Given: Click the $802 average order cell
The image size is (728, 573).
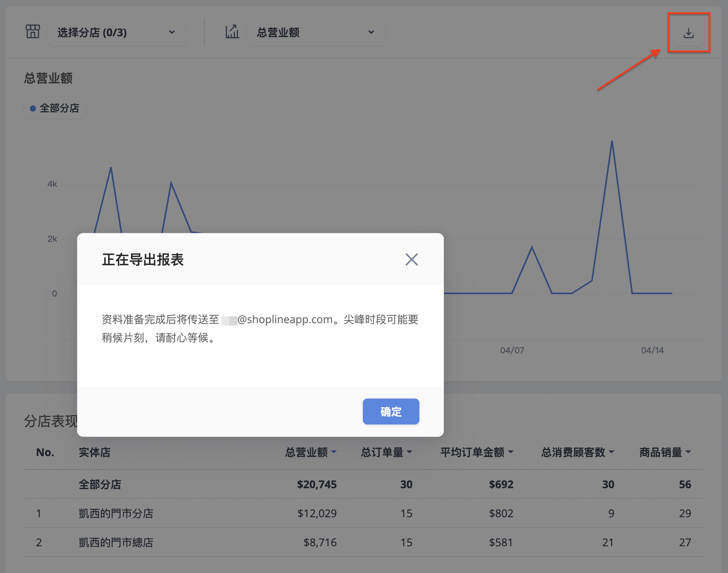Looking at the screenshot, I should click(x=501, y=513).
